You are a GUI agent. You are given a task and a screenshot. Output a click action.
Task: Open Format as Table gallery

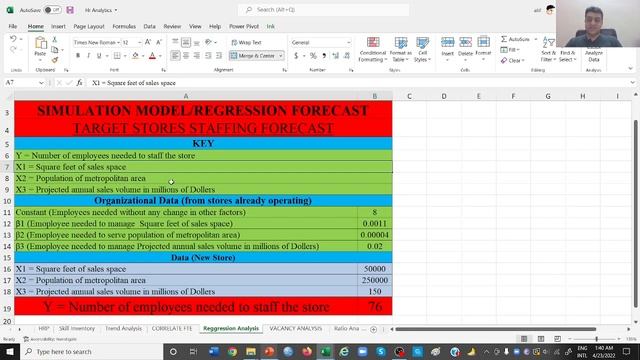[x=401, y=49]
